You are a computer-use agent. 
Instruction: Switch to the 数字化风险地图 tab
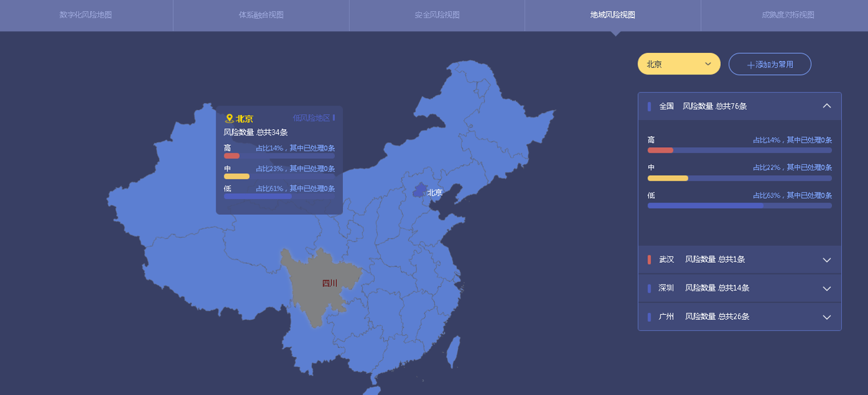click(x=86, y=15)
